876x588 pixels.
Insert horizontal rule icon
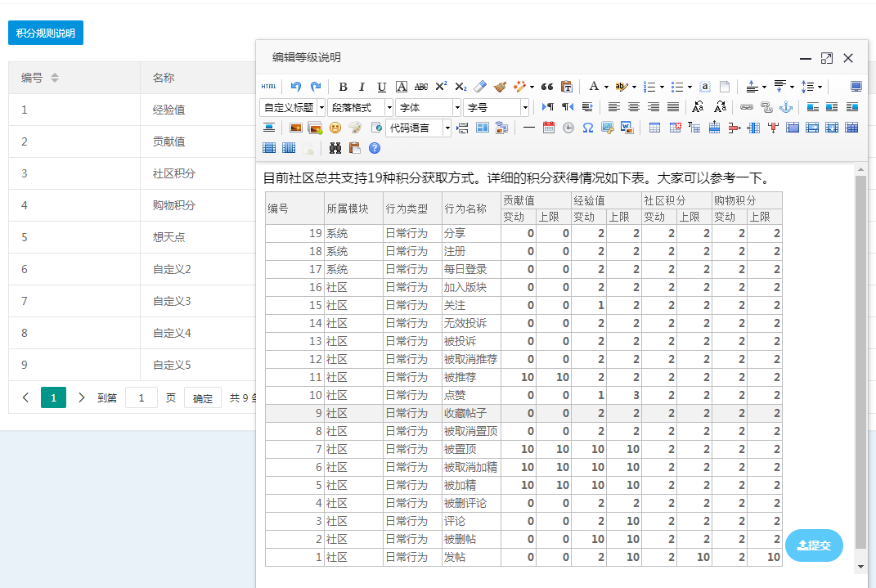coord(529,128)
